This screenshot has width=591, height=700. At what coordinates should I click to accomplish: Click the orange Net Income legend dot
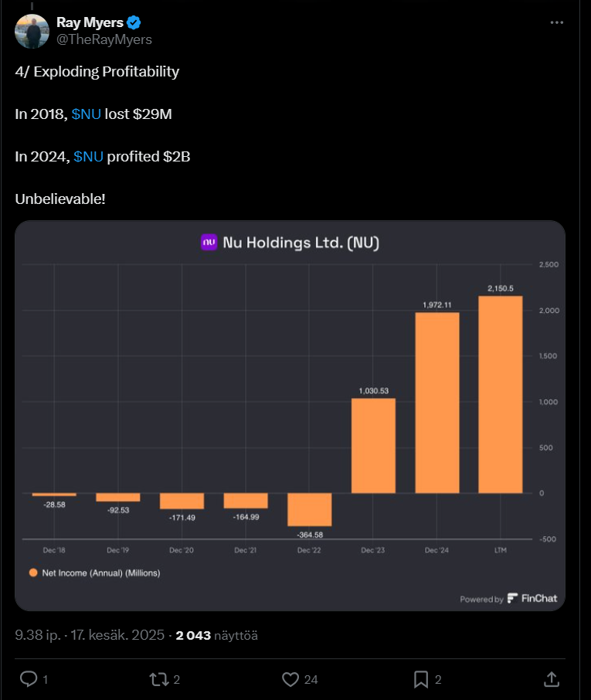click(33, 573)
